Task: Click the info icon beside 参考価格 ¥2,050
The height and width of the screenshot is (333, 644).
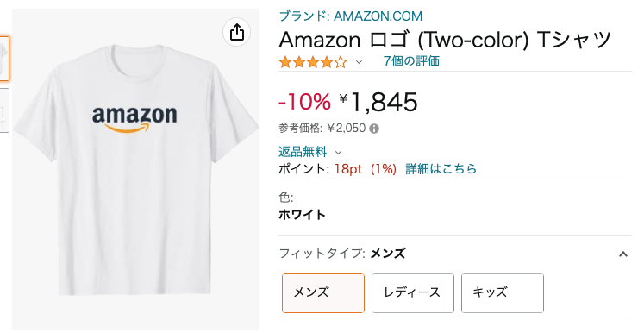Action: point(374,129)
